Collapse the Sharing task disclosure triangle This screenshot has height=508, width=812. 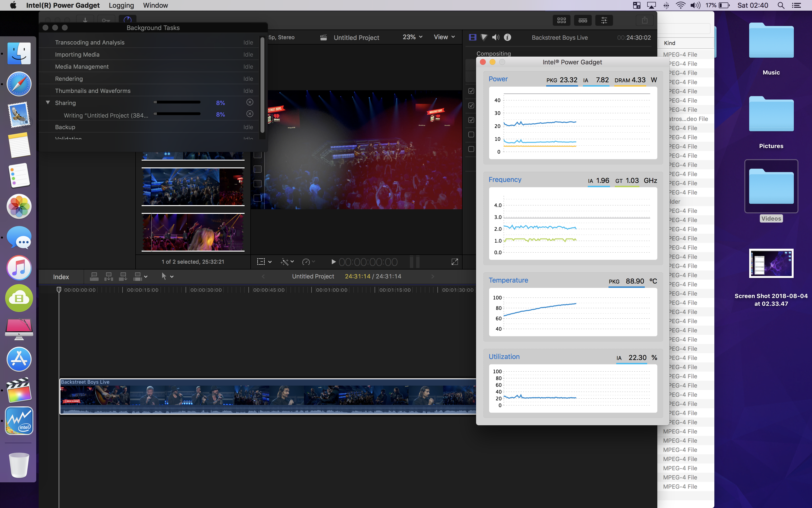point(48,103)
